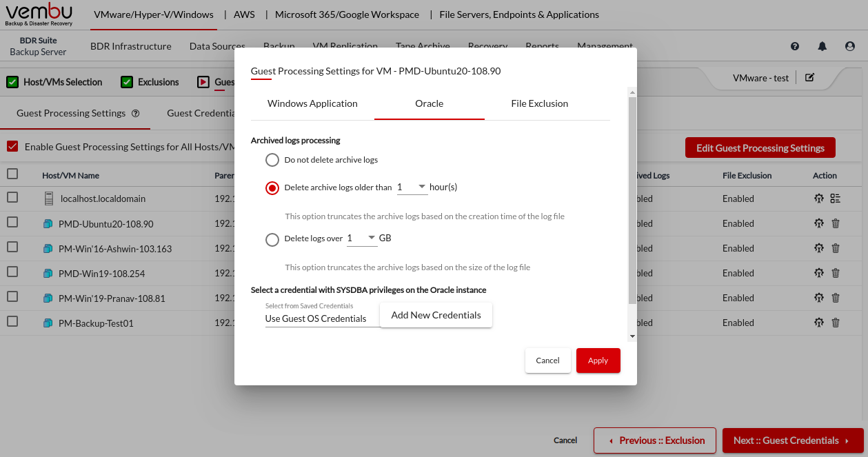Screen dimensions: 868x457
Task: Click the Add New Credentials button
Action: pyautogui.click(x=436, y=315)
